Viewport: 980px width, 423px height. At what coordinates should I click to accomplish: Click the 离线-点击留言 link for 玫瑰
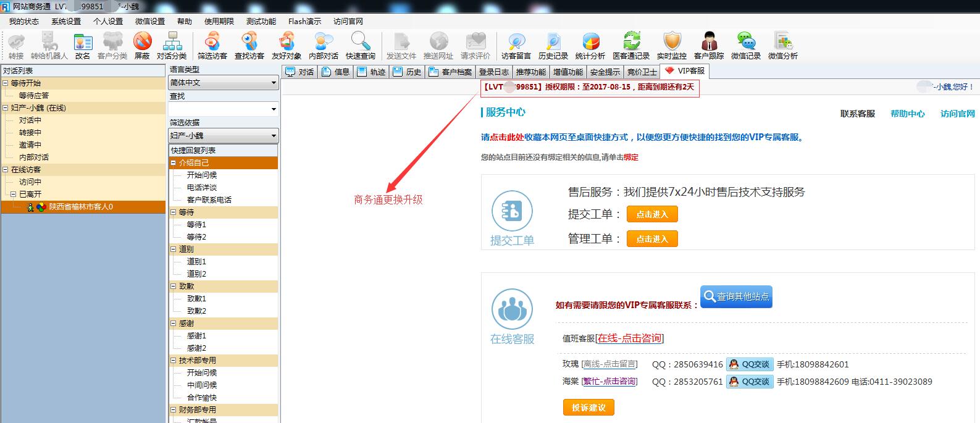[x=609, y=364]
